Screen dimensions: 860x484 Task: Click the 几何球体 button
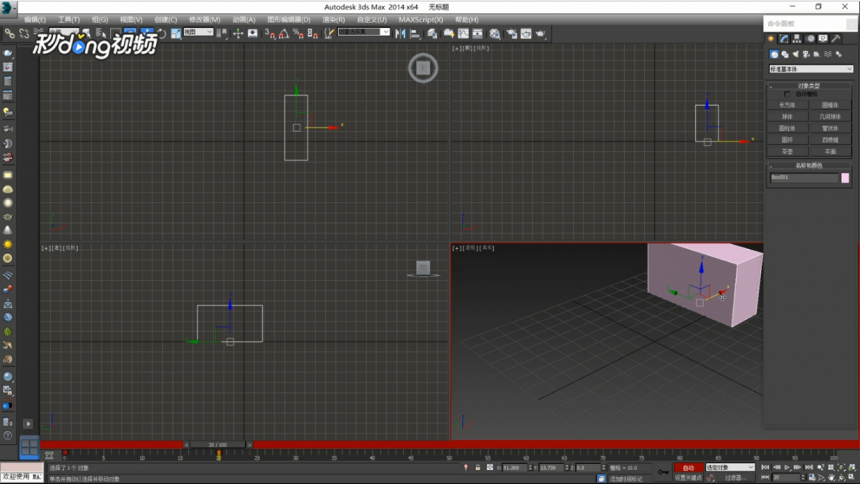830,116
